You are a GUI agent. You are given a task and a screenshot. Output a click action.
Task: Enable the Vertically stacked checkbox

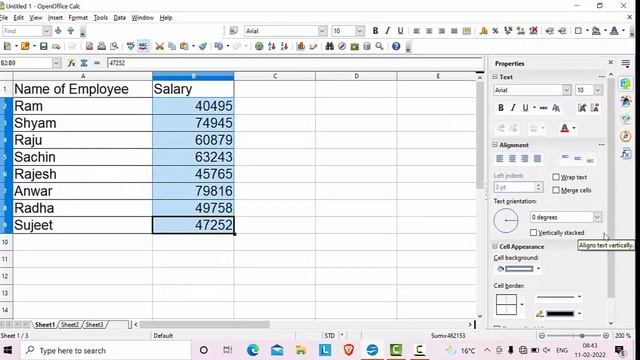[x=533, y=233]
